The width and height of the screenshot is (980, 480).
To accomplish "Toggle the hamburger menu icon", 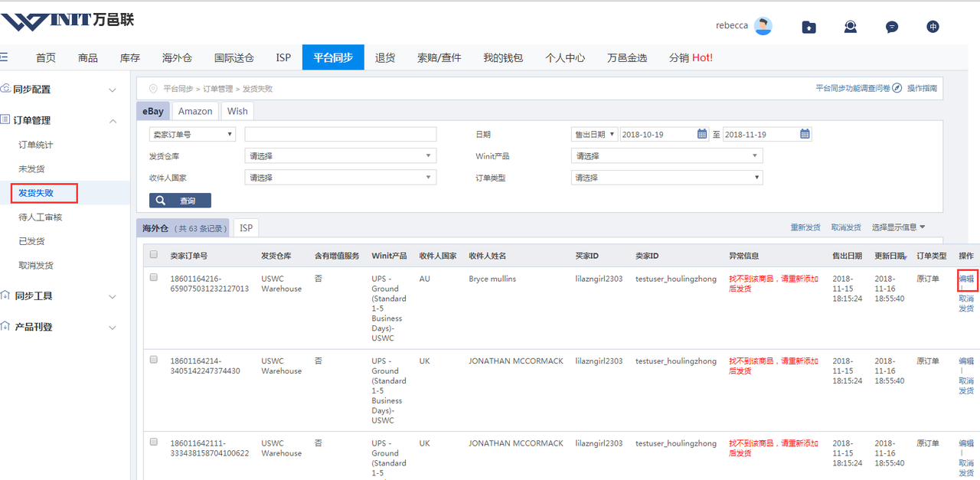I will tap(4, 57).
